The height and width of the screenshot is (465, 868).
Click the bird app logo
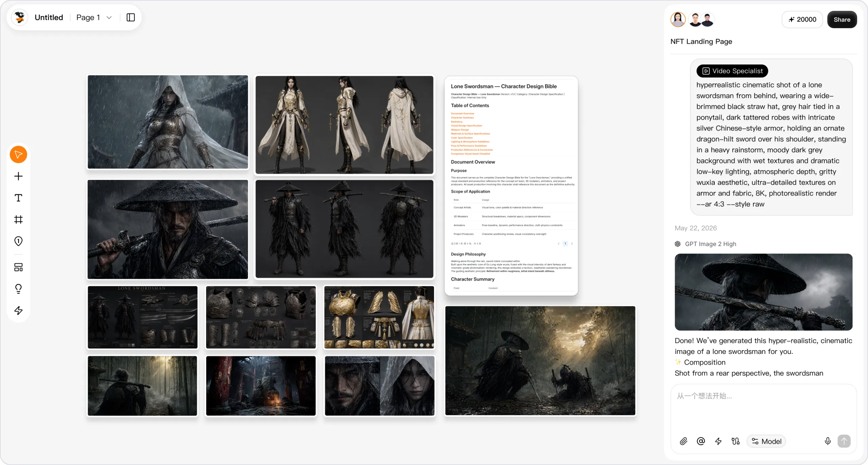point(20,17)
